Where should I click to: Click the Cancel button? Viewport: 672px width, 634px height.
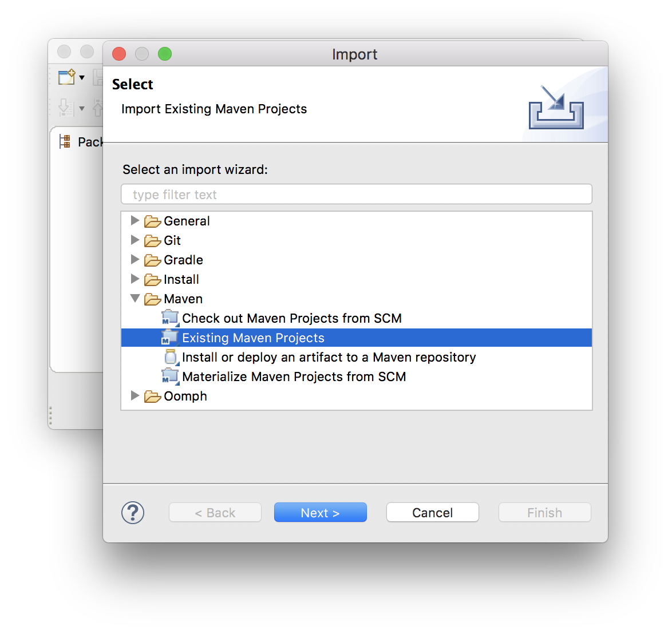(x=432, y=512)
